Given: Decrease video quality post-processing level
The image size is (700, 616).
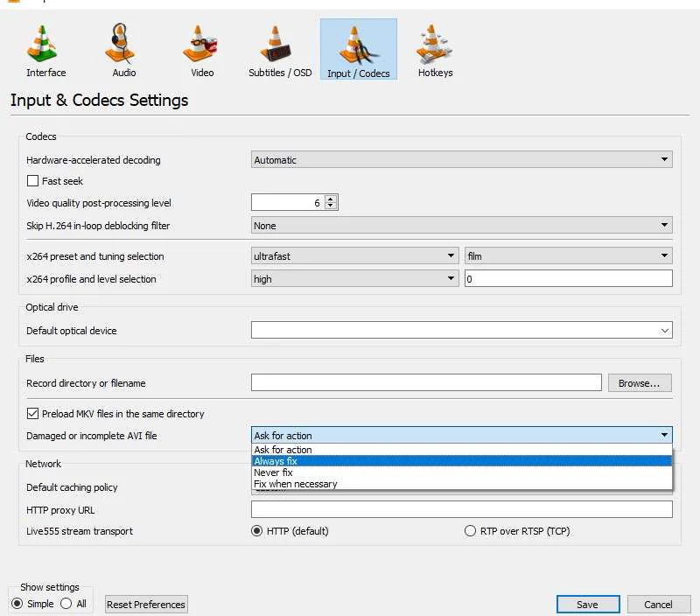Looking at the screenshot, I should 331,206.
